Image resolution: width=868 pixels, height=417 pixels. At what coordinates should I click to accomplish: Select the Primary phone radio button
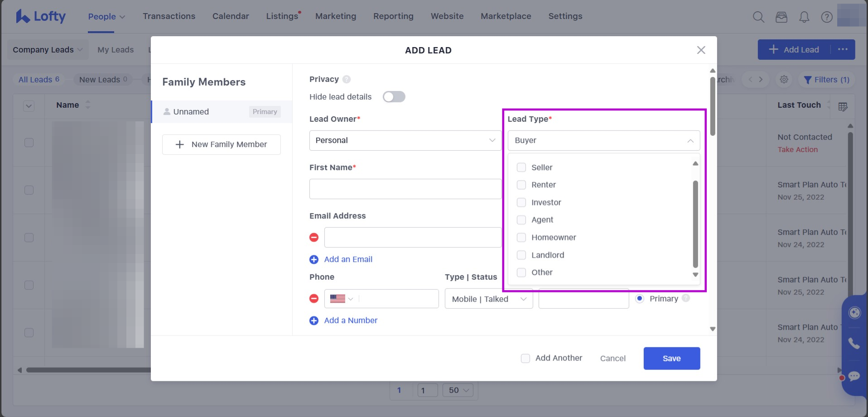point(640,299)
